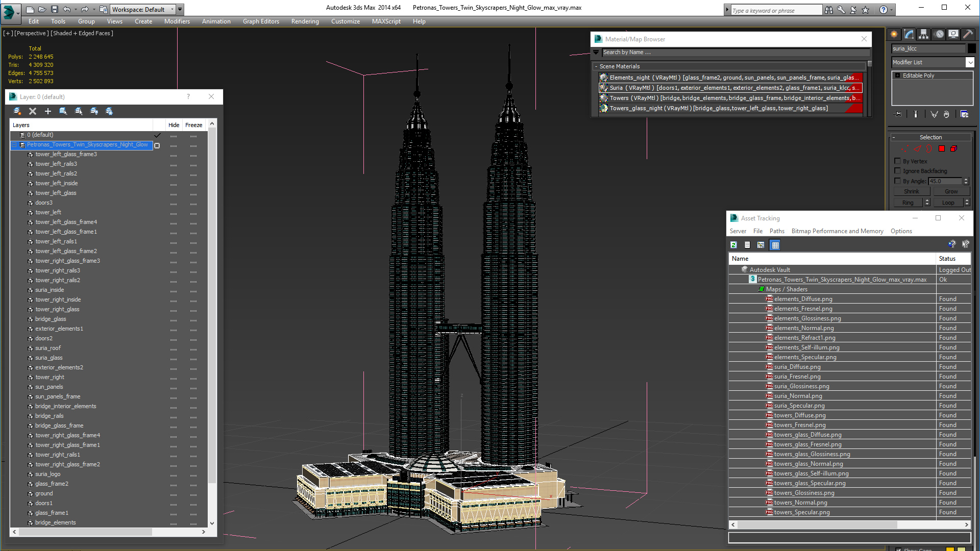Click the New Scene icon in quick access toolbar
The image size is (980, 551).
click(30, 9)
